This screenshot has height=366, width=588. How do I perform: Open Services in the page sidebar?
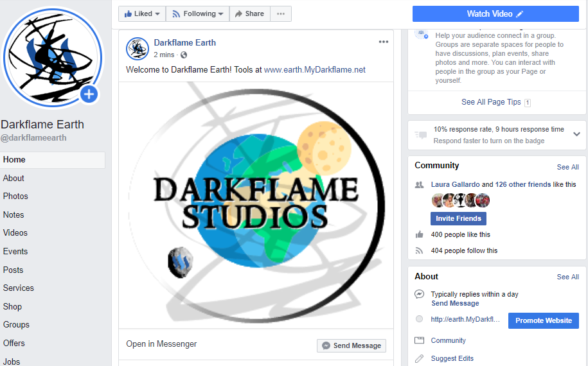coord(19,288)
